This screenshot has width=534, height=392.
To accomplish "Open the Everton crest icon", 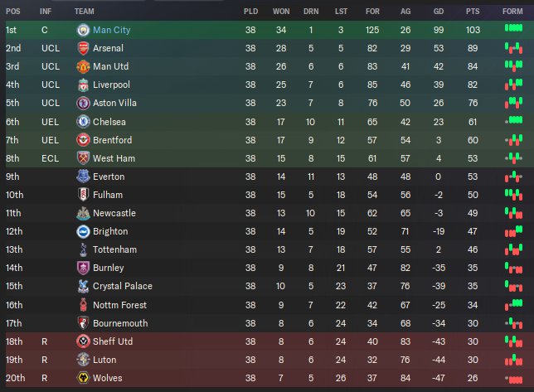I will click(x=83, y=177).
